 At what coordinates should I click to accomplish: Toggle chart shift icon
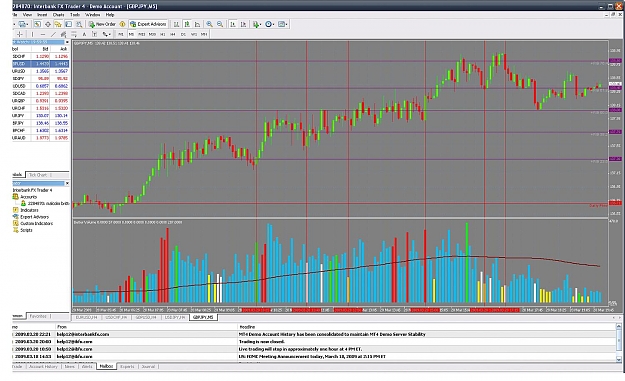coord(244,24)
